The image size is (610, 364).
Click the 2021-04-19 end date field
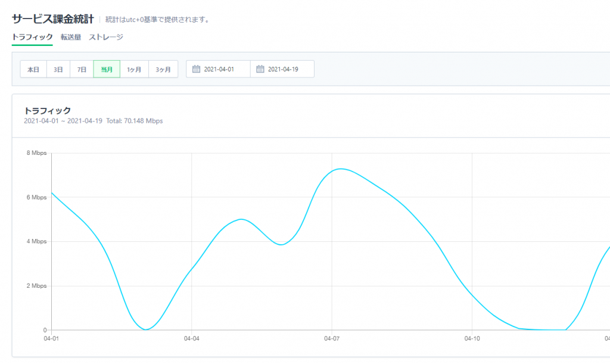[x=283, y=69]
